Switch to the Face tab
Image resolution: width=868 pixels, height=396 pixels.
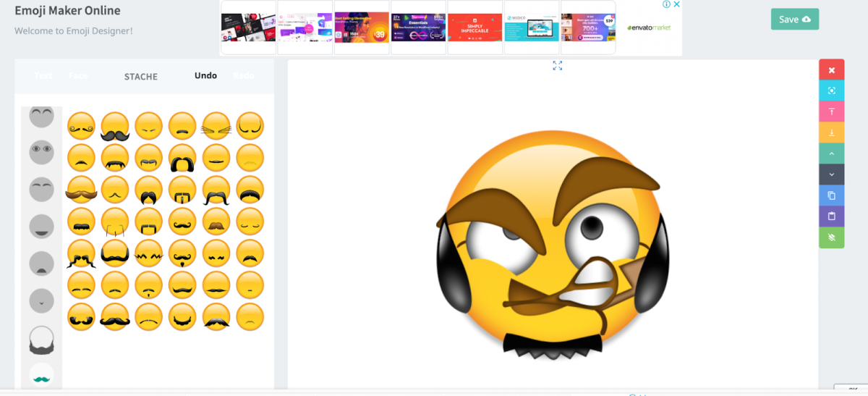click(78, 76)
